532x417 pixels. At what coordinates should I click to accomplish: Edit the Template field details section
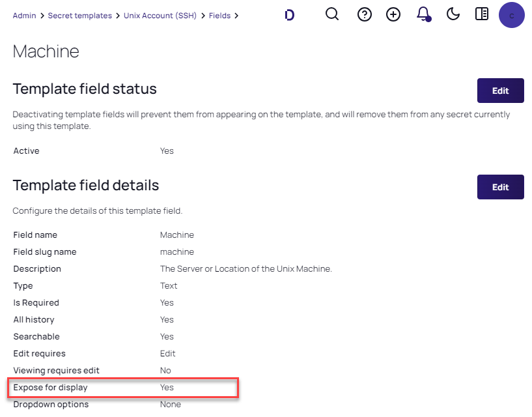coord(500,187)
